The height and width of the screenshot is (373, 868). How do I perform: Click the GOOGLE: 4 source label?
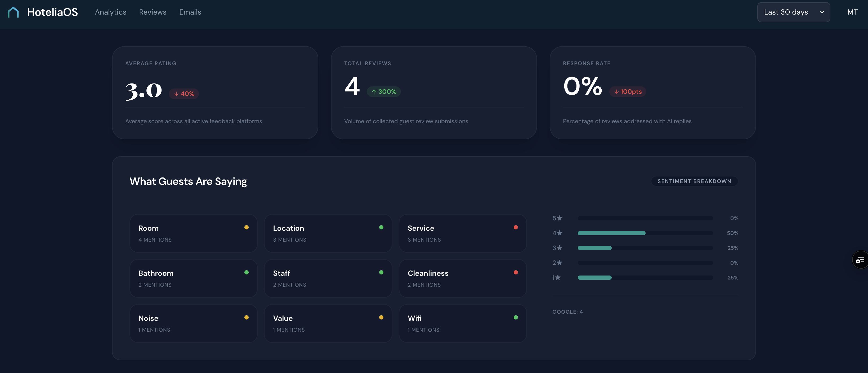point(567,312)
